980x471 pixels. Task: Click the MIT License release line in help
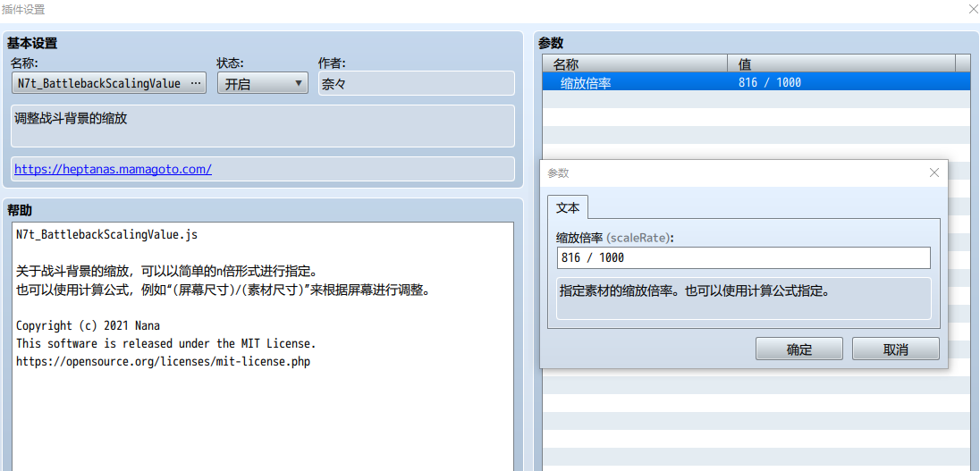[x=166, y=343]
